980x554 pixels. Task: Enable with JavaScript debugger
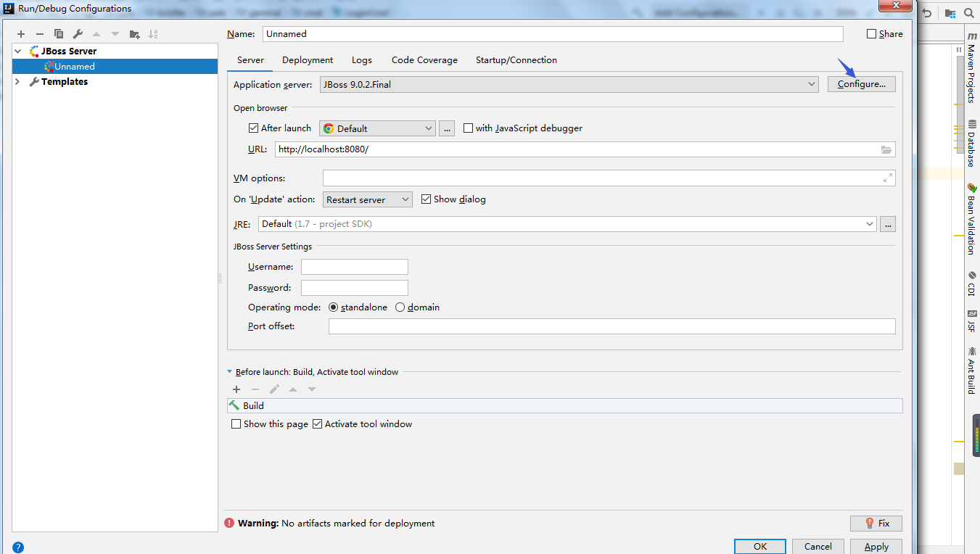pyautogui.click(x=468, y=128)
